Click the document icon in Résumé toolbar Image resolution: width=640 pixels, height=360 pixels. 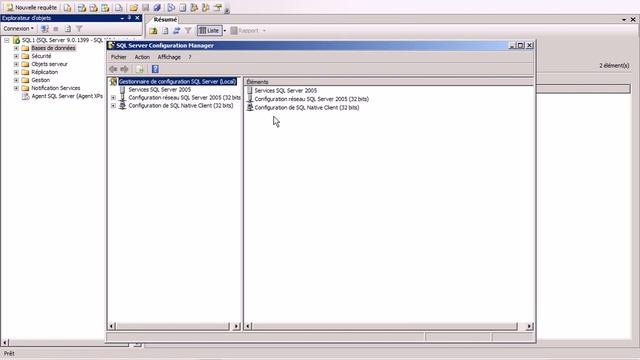[165, 31]
